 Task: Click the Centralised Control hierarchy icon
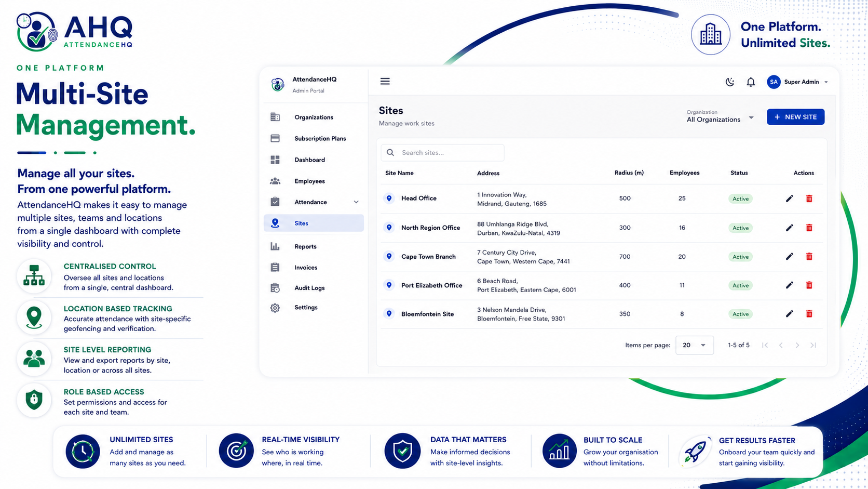(34, 275)
